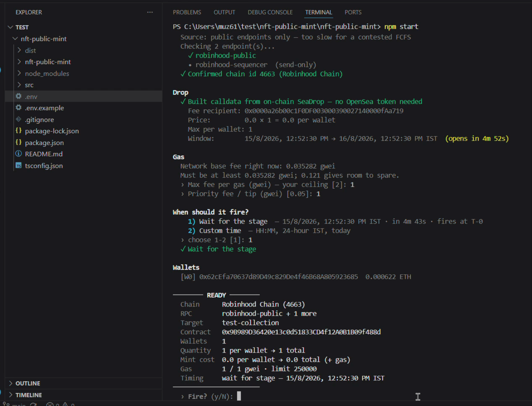The height and width of the screenshot is (406, 532).
Task: Click the [W0] wallet address 0x62cEfa...
Action: point(278,277)
